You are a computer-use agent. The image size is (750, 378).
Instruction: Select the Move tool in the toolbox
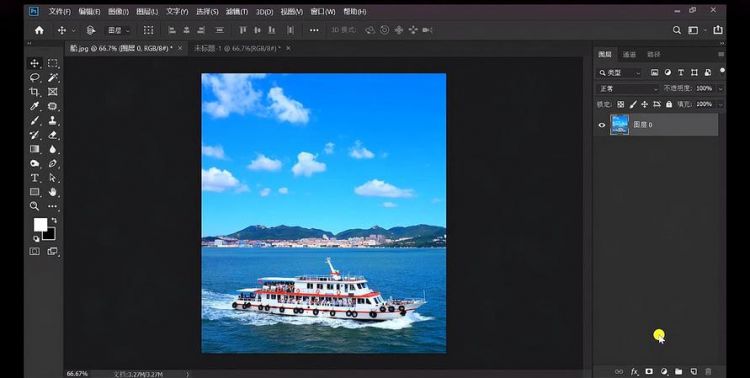tap(34, 63)
